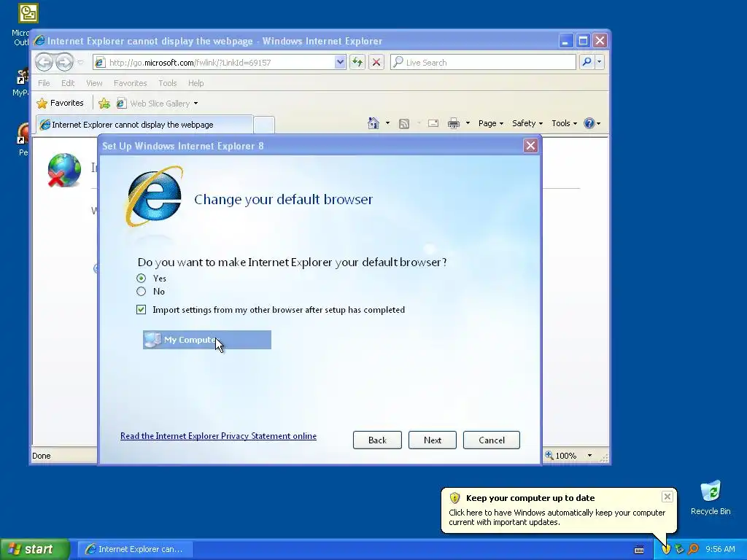This screenshot has width=747, height=560.
Task: Open a new blank tab
Action: pos(264,125)
